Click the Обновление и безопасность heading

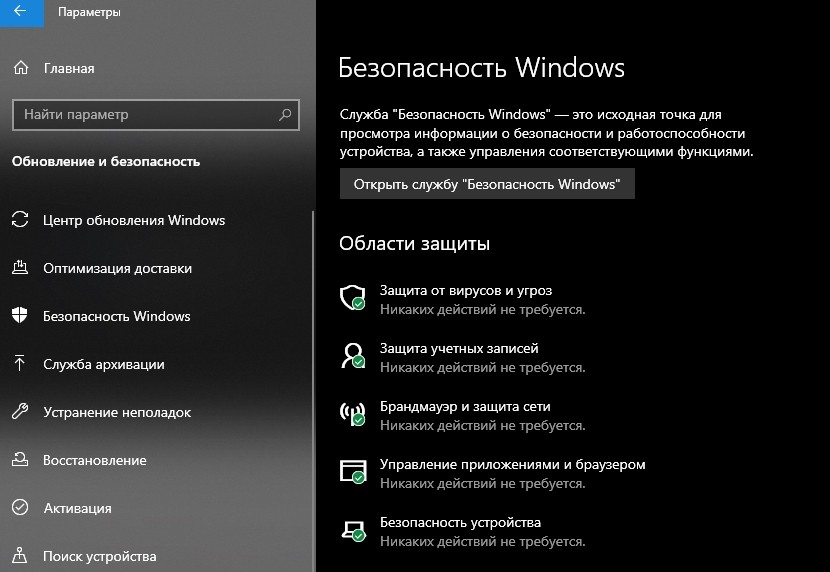coord(106,161)
